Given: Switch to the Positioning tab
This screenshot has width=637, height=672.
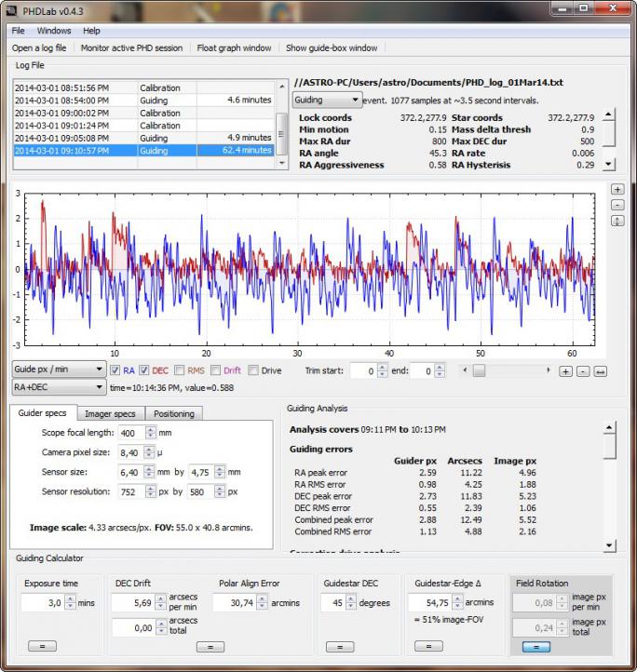Looking at the screenshot, I should (174, 413).
